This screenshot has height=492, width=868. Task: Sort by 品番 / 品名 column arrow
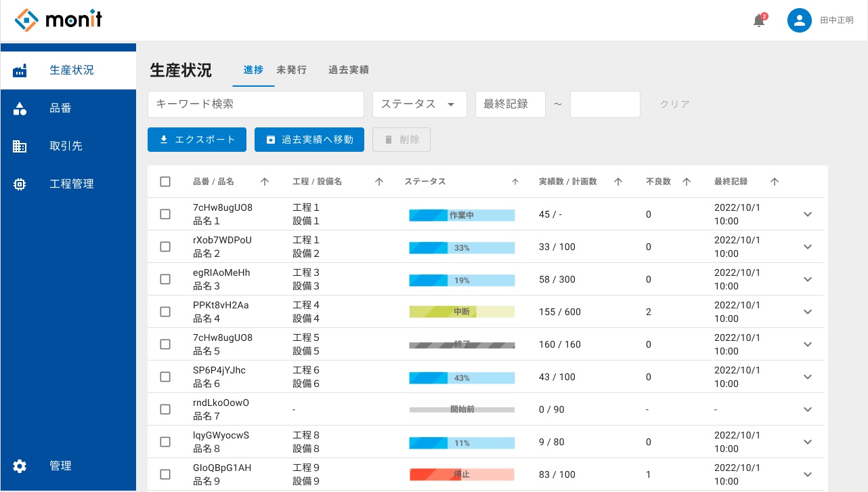pos(265,182)
